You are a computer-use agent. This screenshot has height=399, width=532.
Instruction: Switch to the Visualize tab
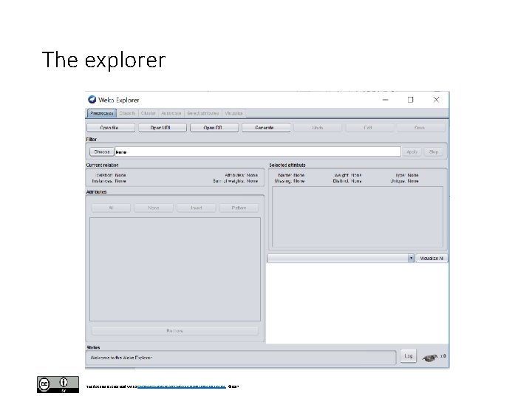click(x=233, y=113)
